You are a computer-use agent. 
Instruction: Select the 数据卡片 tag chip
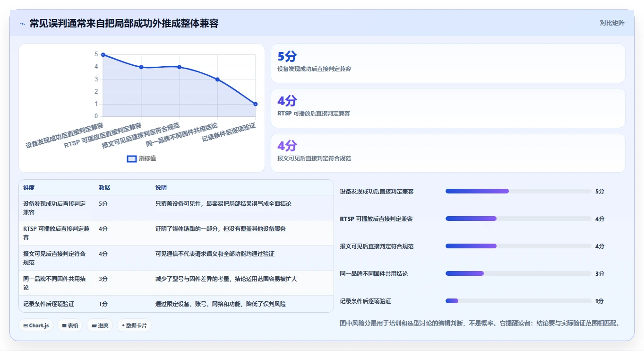[134, 325]
